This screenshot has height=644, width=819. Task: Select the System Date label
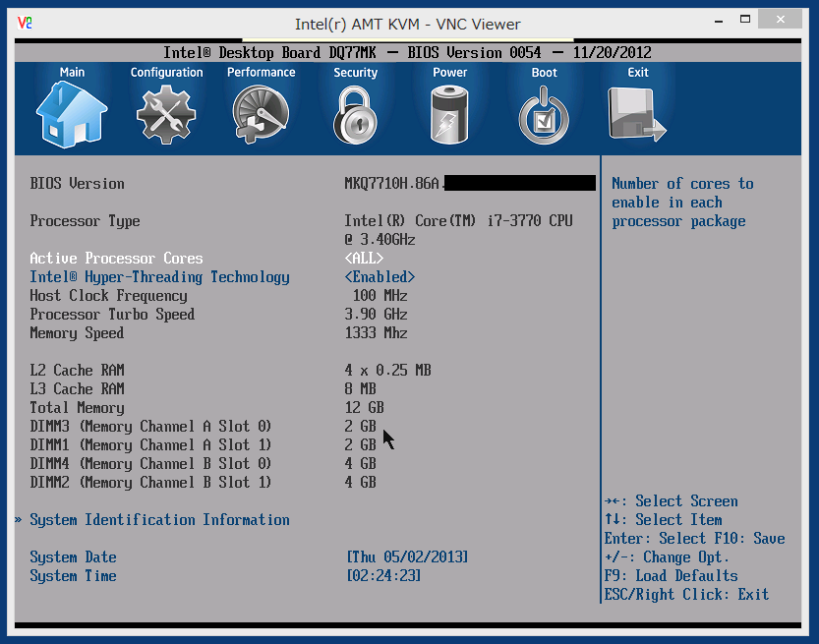[x=73, y=557]
